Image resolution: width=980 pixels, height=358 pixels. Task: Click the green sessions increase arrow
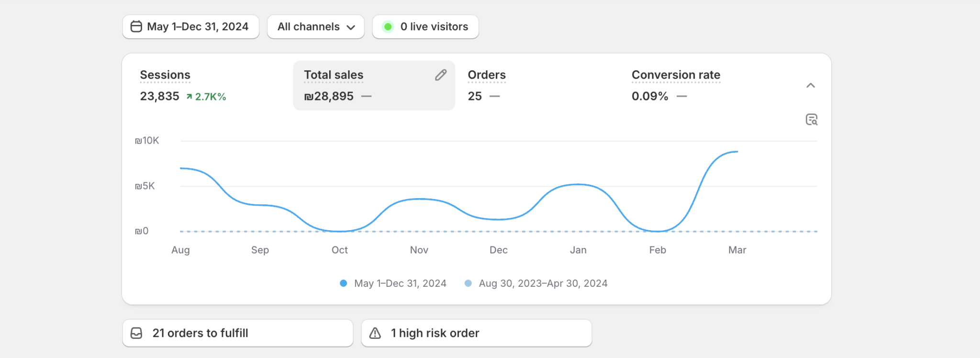coord(189,97)
